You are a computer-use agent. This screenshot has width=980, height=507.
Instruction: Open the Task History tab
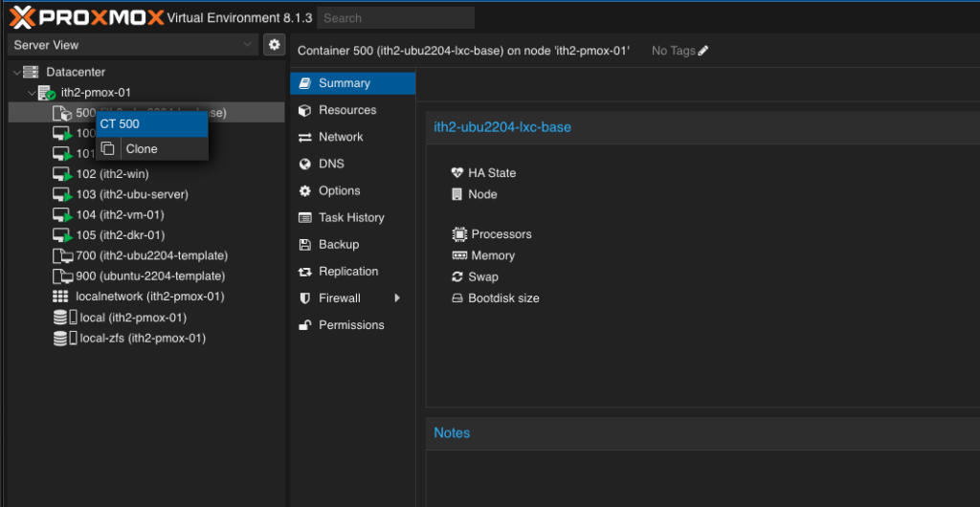[353, 217]
